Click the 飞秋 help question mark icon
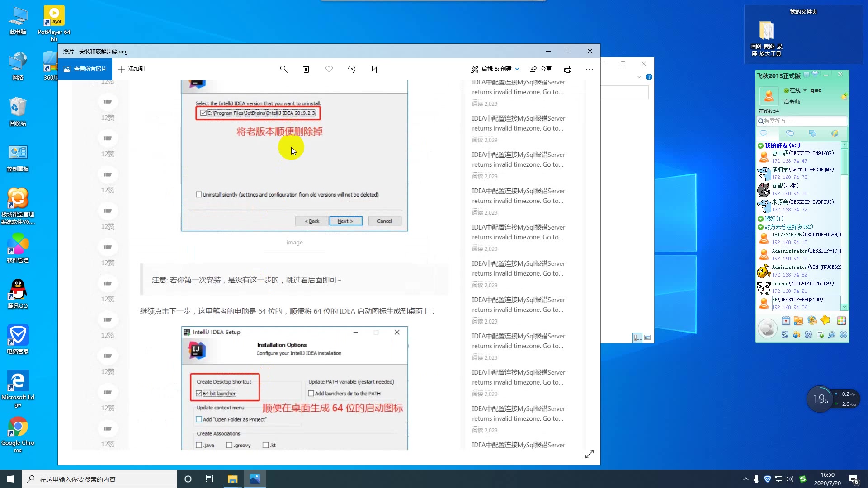The width and height of the screenshot is (868, 488). 844,335
